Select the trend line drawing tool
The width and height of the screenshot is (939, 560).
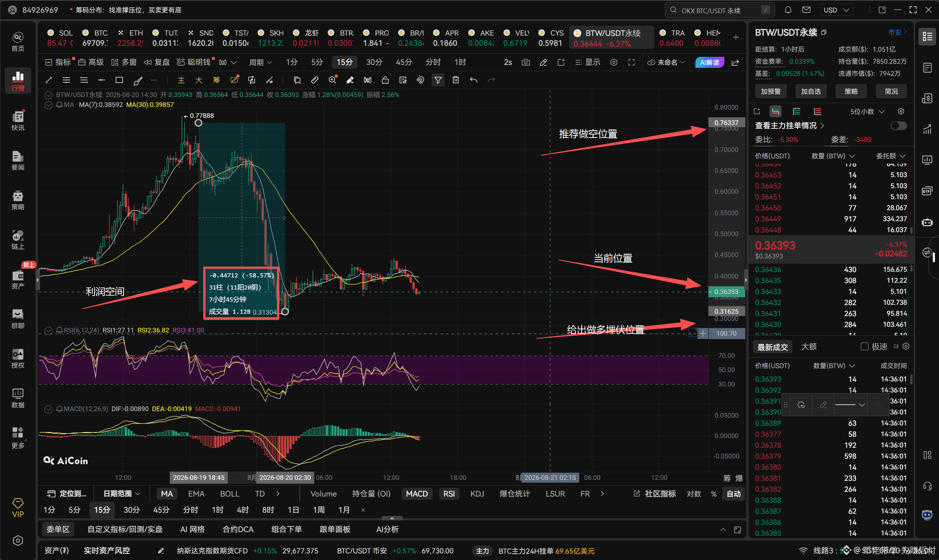tap(49, 80)
